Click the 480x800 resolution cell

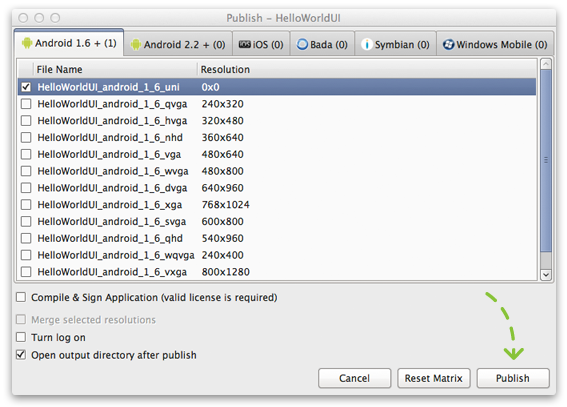[222, 171]
